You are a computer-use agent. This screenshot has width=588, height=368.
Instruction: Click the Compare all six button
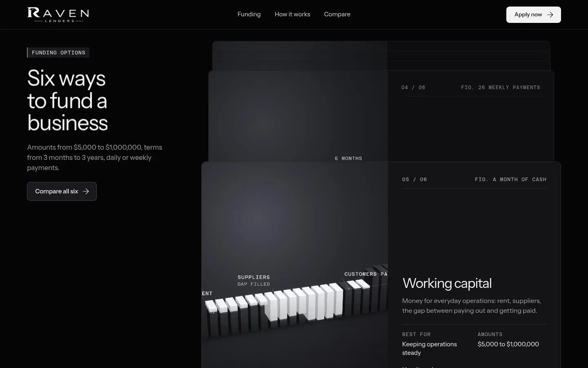point(62,191)
